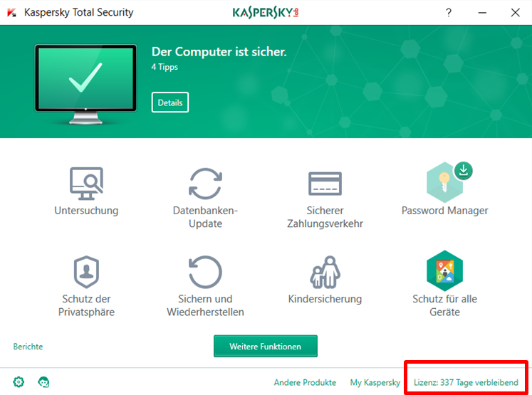Click the Password Manager label
The height and width of the screenshot is (395, 532).
point(444,211)
